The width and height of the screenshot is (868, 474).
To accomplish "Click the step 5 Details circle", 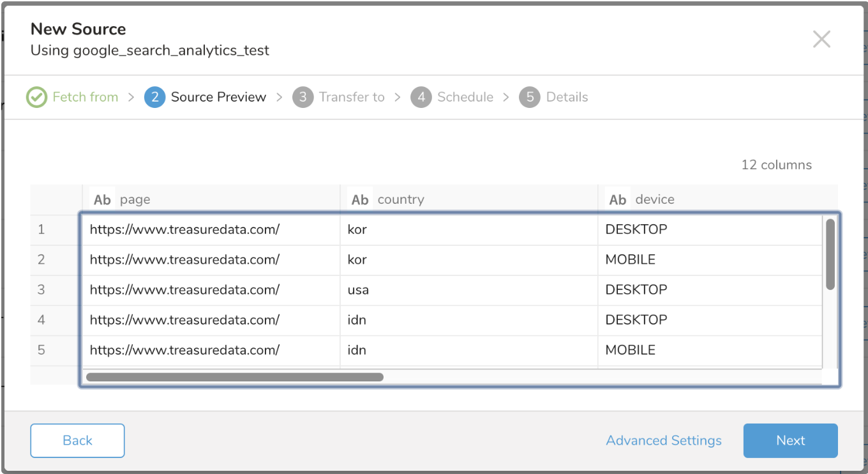I will point(530,97).
